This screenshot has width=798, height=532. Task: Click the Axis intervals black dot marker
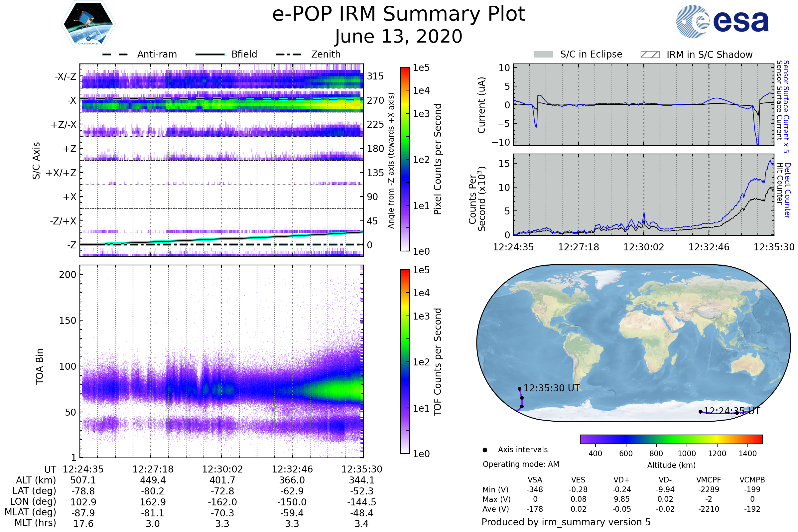tap(485, 450)
